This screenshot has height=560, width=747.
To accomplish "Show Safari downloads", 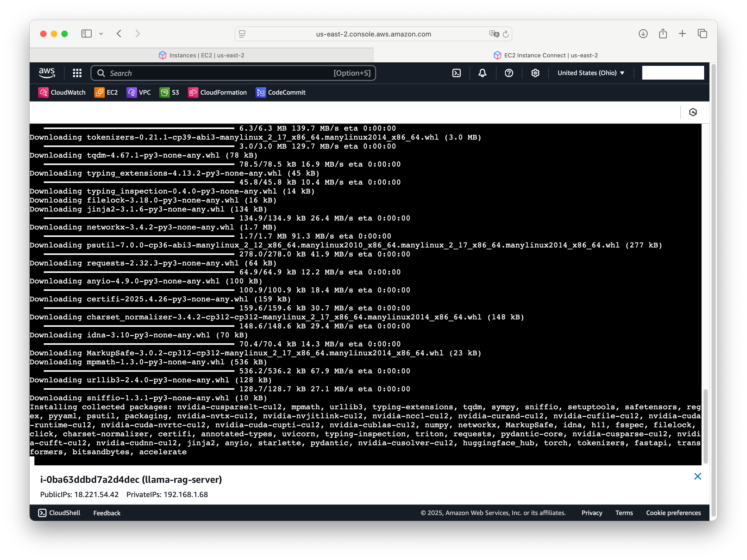I will pyautogui.click(x=643, y=34).
